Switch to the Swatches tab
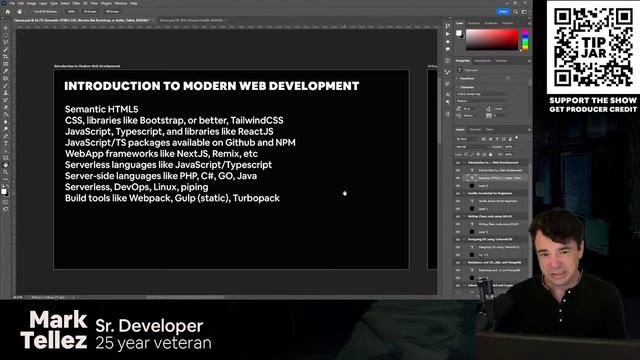 [473, 23]
